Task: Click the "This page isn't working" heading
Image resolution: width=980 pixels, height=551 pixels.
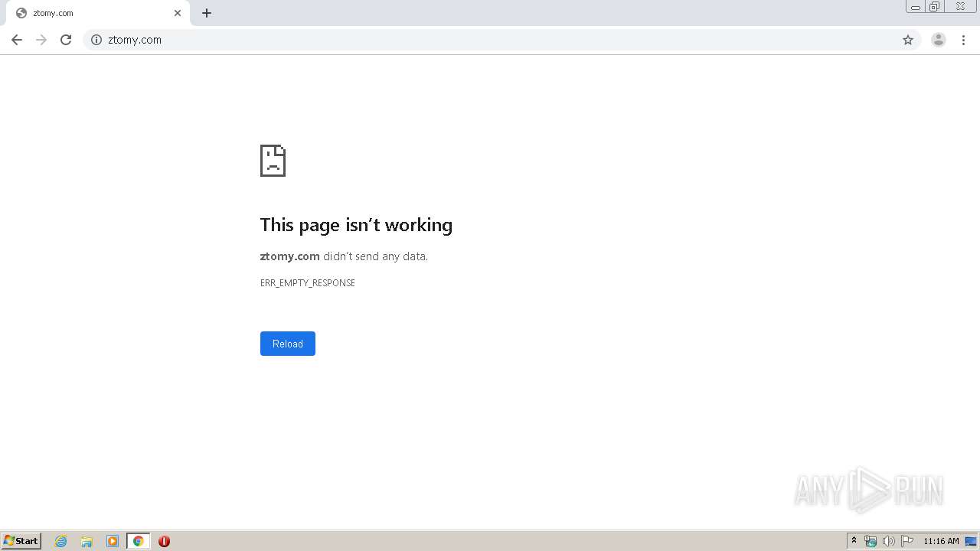Action: click(x=356, y=225)
